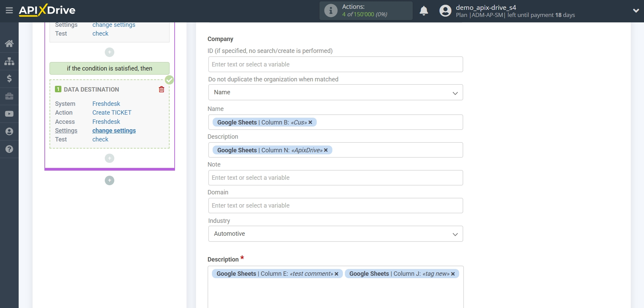Delete the Data Destination block

click(x=161, y=89)
